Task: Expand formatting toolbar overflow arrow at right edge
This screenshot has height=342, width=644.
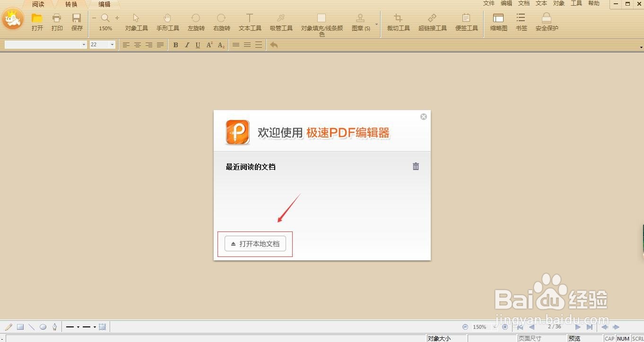Action: 641,47
